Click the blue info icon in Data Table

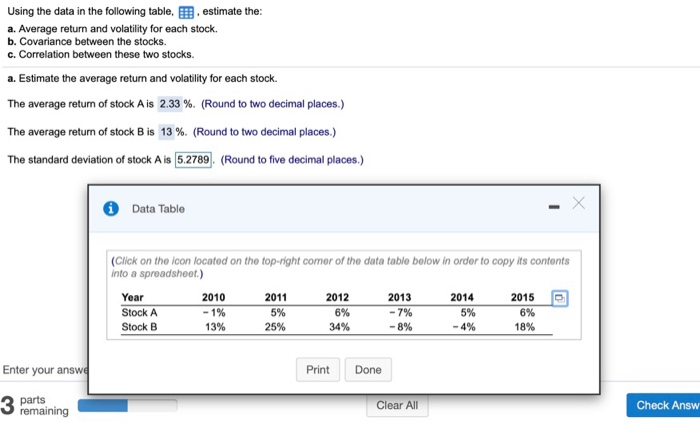click(112, 208)
